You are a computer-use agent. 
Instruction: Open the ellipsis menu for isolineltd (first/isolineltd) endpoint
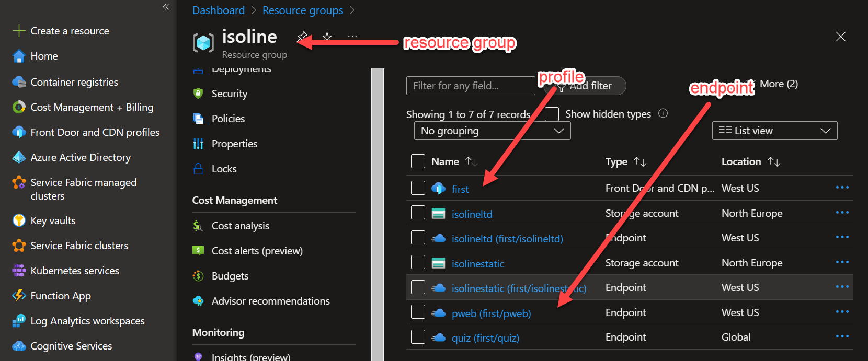[842, 237]
